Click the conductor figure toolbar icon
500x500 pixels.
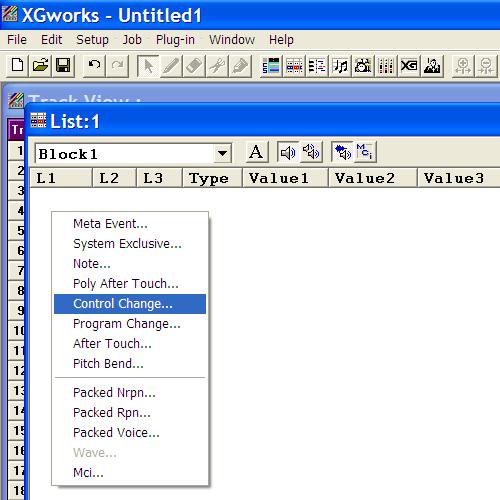(x=432, y=65)
